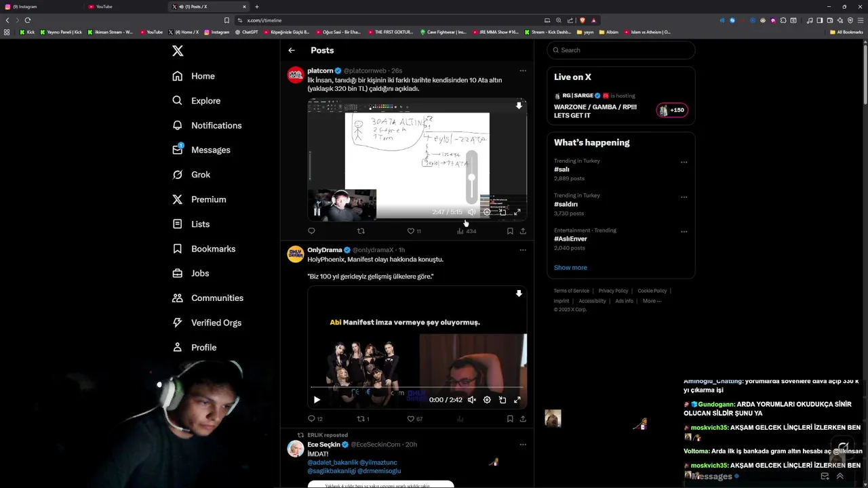868x488 pixels.
Task: Switch to the YouTube browser tab
Action: click(x=126, y=7)
